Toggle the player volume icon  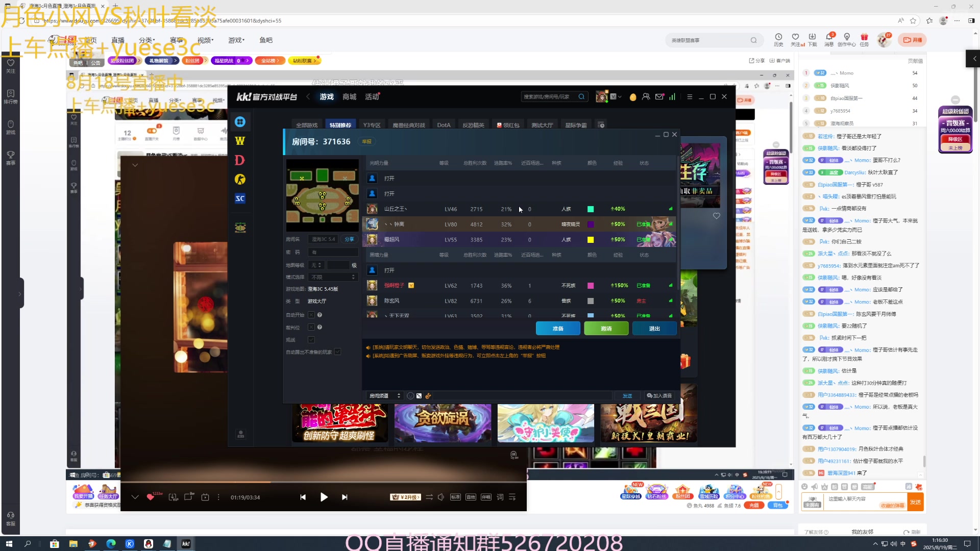point(441,497)
